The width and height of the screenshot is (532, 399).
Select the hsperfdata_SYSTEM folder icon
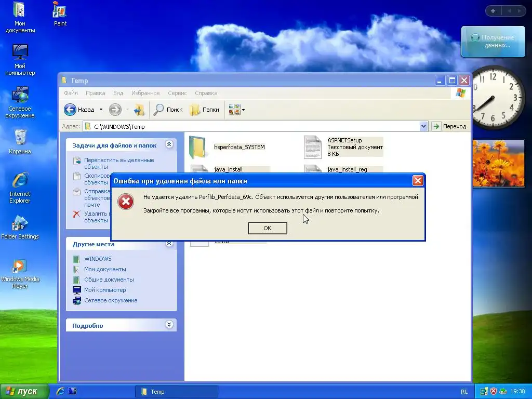tap(197, 147)
